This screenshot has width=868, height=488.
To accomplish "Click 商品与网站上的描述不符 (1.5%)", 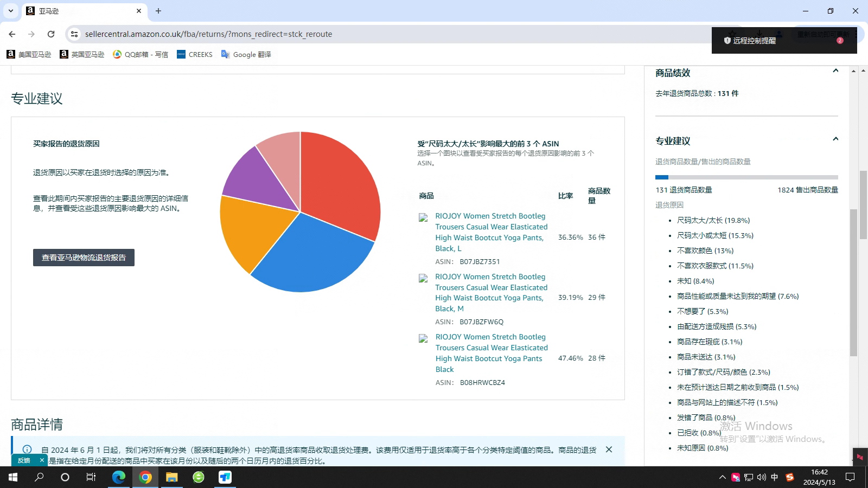I will point(727,403).
